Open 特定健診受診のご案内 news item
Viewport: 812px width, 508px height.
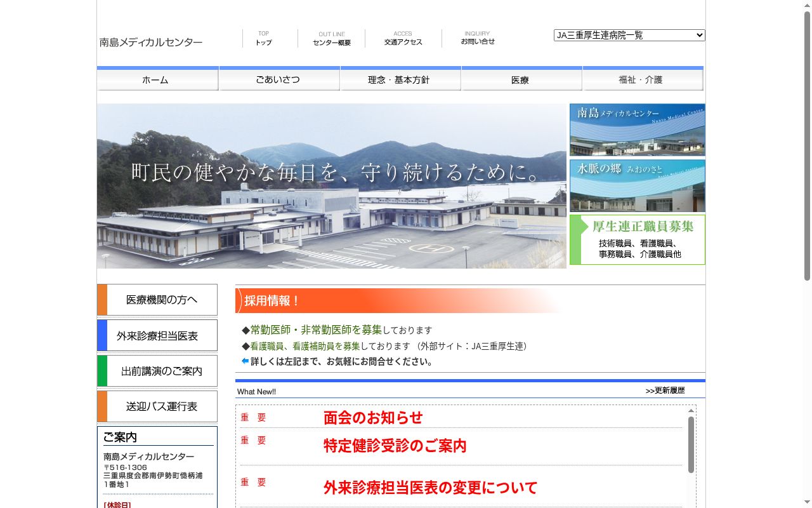point(395,446)
